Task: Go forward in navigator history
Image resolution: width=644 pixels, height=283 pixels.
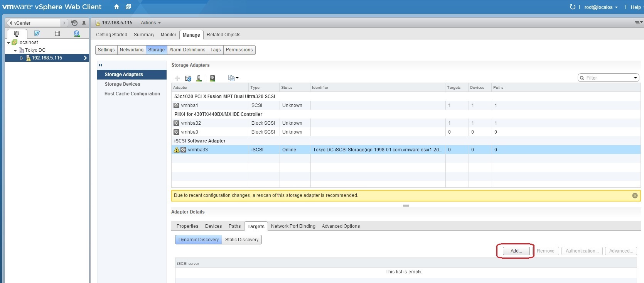Action: click(64, 23)
